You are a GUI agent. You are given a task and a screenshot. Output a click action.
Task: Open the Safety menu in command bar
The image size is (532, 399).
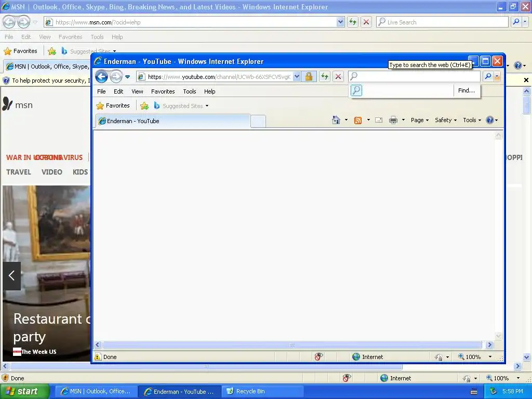tap(446, 120)
